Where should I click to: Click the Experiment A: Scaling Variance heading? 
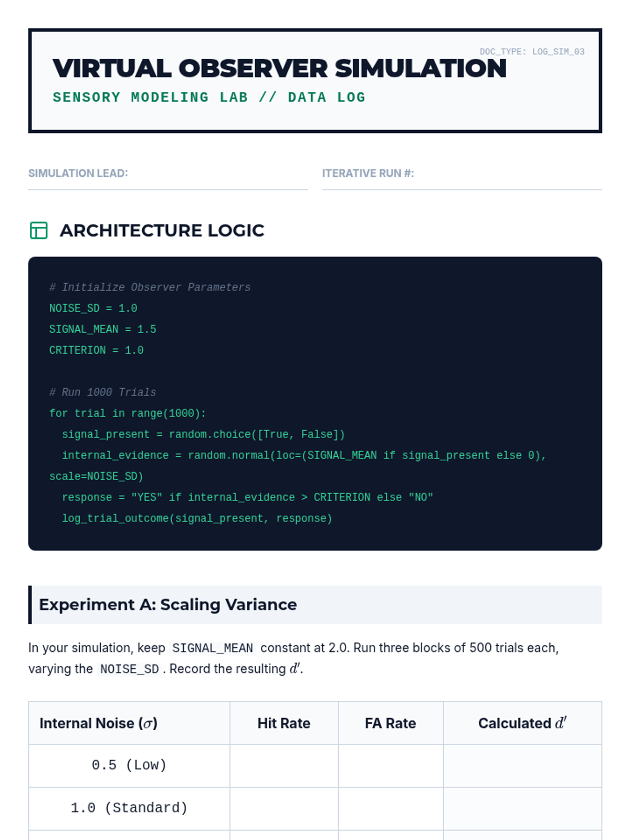point(168,605)
